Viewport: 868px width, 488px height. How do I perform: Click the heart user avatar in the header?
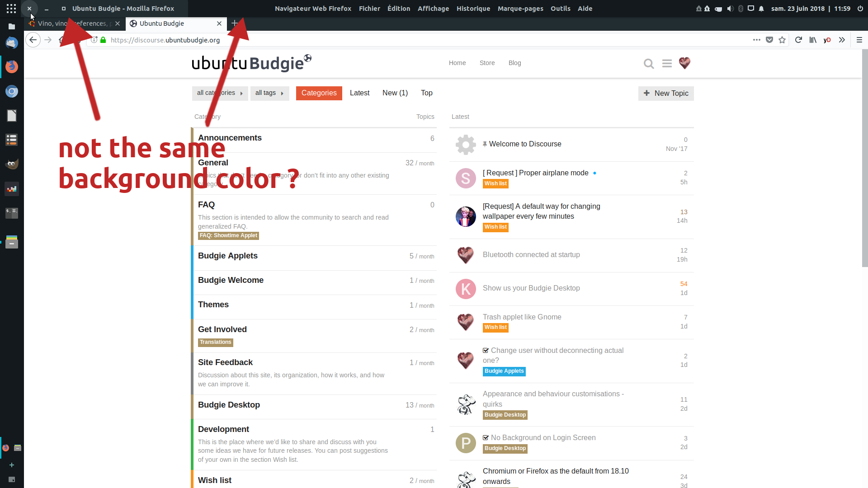click(x=684, y=63)
